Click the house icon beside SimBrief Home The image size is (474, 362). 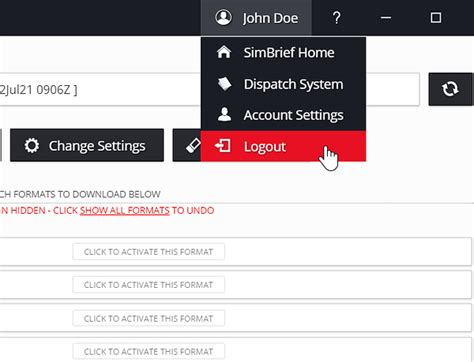pos(224,52)
